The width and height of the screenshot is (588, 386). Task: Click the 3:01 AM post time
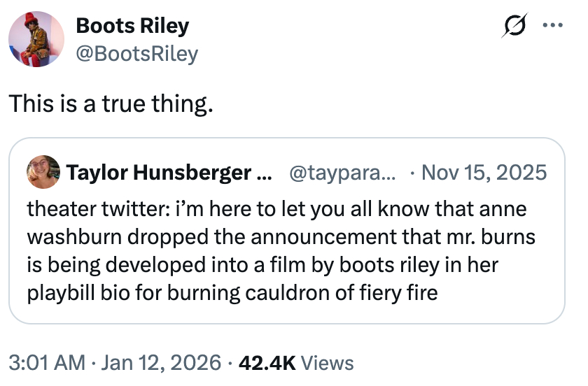coord(45,363)
